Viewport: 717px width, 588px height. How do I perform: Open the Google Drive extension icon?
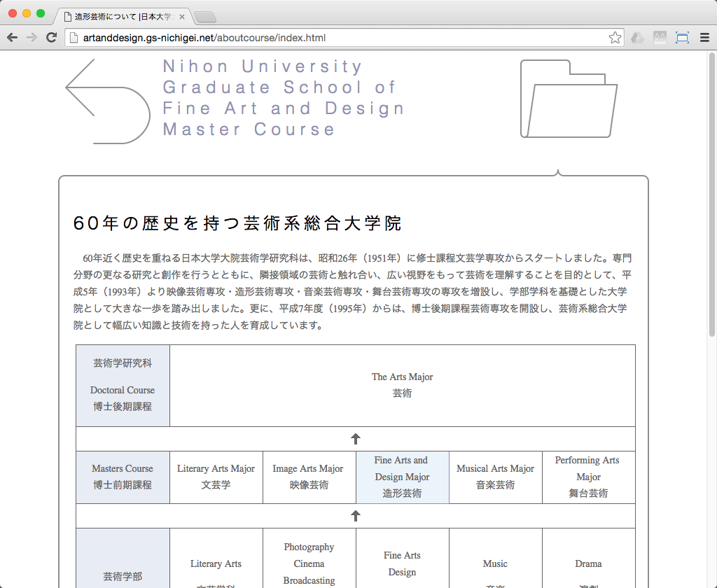pos(637,38)
